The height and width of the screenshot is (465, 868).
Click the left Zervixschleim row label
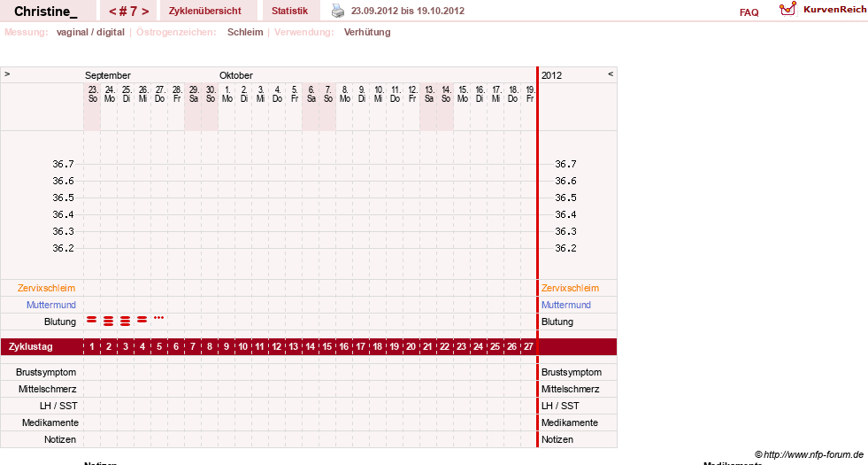(47, 288)
